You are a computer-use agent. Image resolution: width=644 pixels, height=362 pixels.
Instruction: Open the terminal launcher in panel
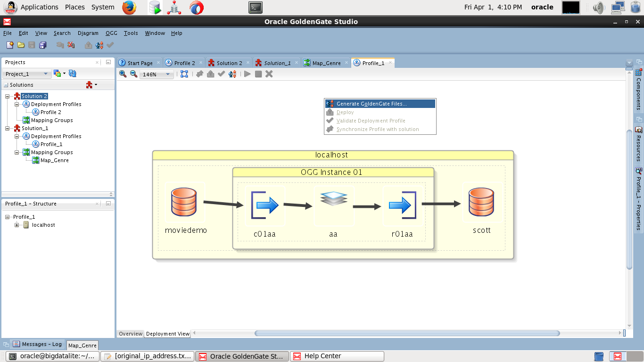tap(256, 7)
